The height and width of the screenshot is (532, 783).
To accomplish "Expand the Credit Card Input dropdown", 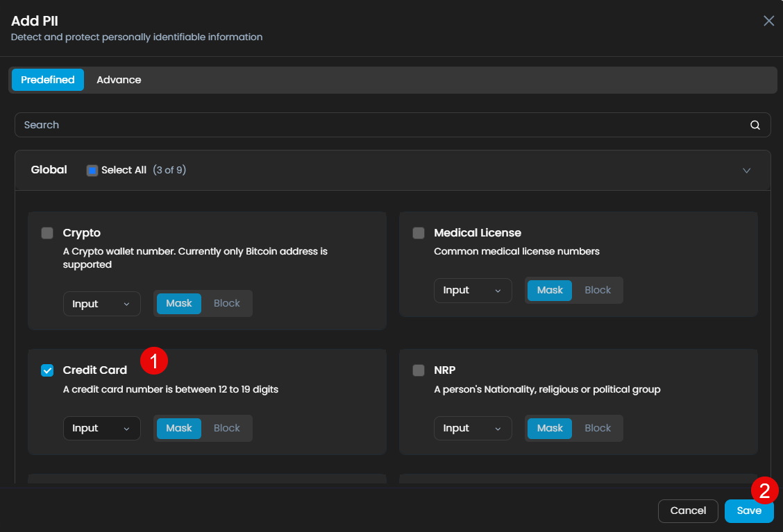I will click(x=101, y=428).
